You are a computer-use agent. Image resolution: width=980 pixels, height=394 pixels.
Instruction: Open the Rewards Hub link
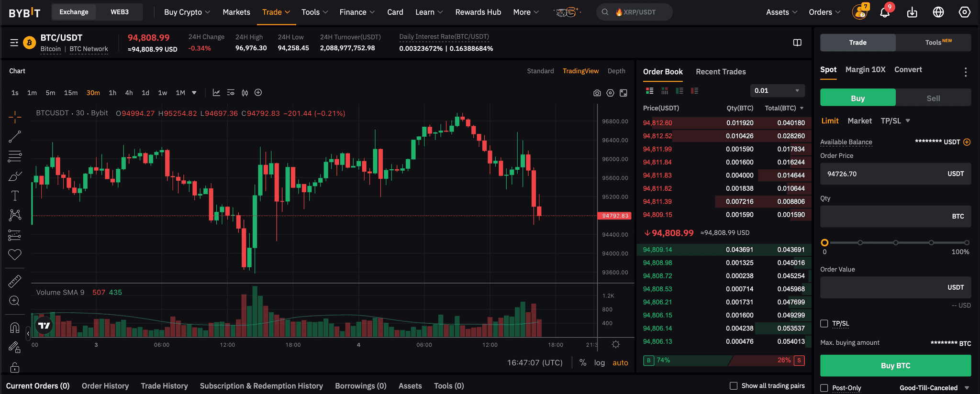(478, 12)
